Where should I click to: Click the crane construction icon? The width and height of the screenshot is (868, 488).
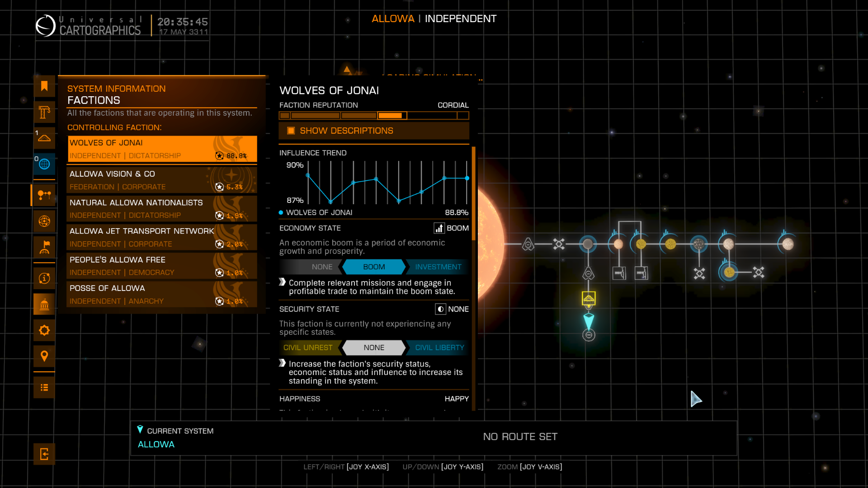(44, 112)
